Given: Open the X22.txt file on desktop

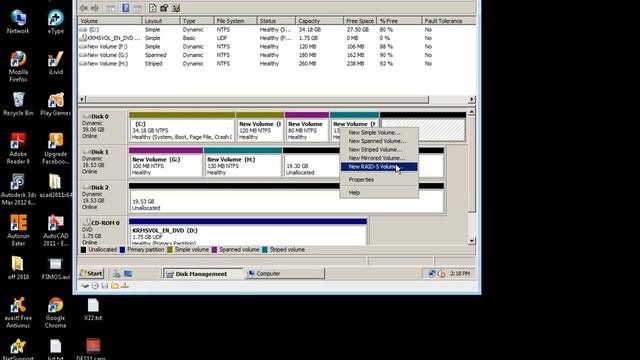Looking at the screenshot, I should click(x=93, y=309).
